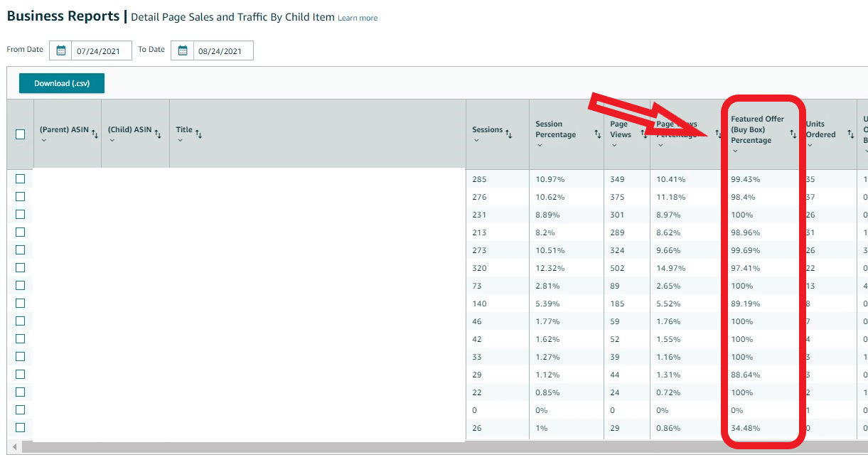Select the row with 320 sessions checkbox
Image resolution: width=868 pixels, height=467 pixels.
pyautogui.click(x=21, y=268)
